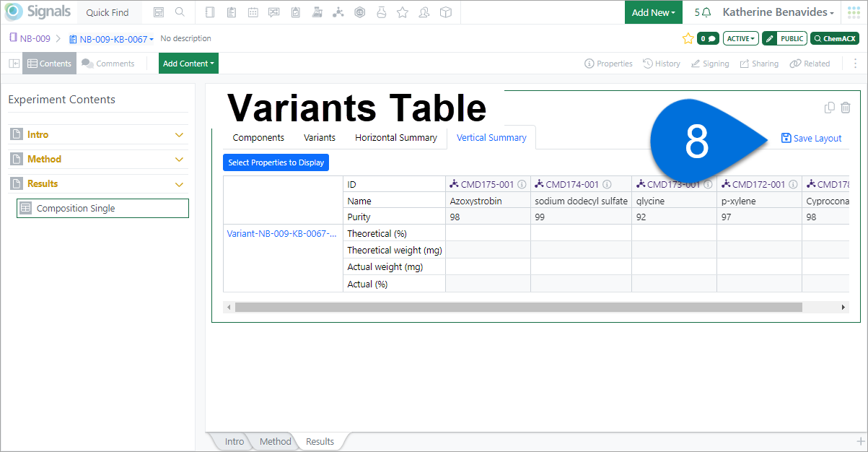Open the ACTIVE status dropdown
The image size is (868, 452).
pos(741,38)
